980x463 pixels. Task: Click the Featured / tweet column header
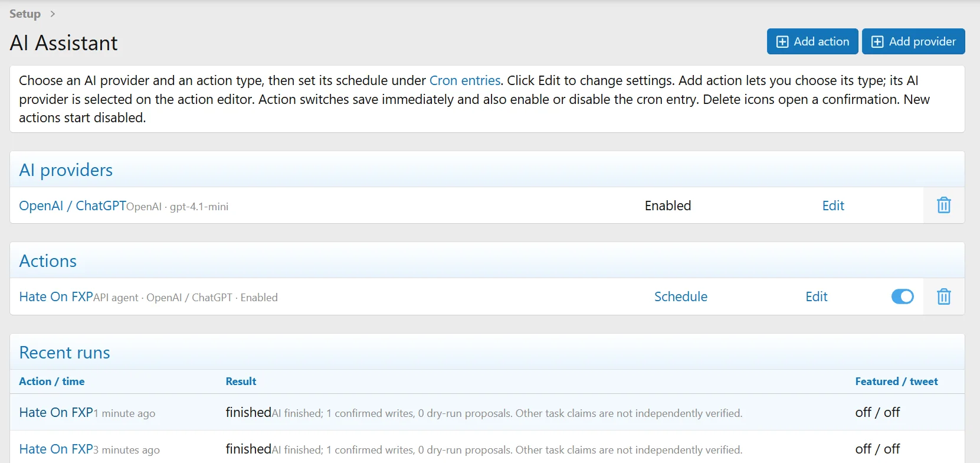coord(896,382)
